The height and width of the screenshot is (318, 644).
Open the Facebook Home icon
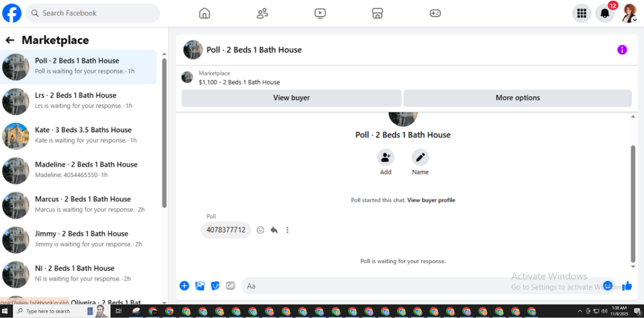(x=205, y=13)
